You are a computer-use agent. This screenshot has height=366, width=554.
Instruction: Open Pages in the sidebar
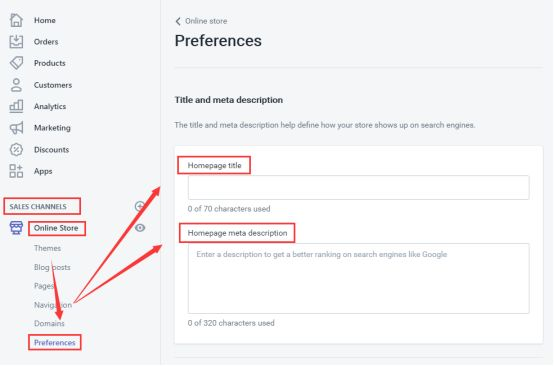(44, 286)
